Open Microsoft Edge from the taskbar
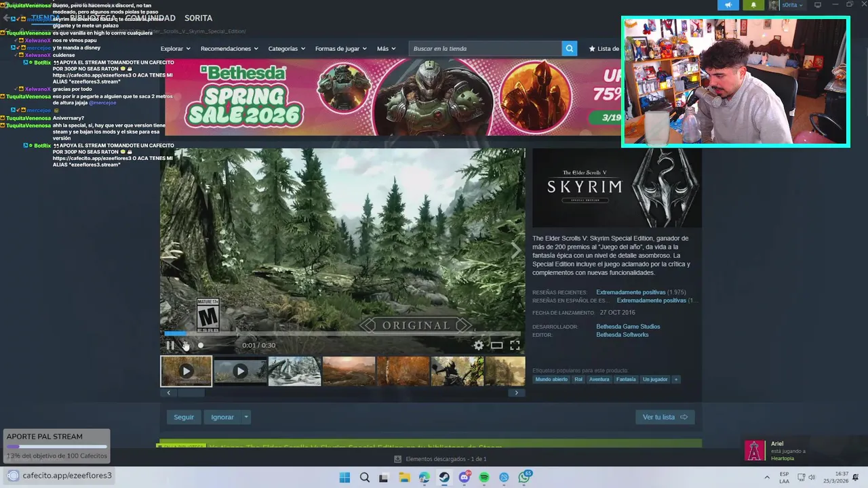The height and width of the screenshot is (488, 868). [424, 477]
